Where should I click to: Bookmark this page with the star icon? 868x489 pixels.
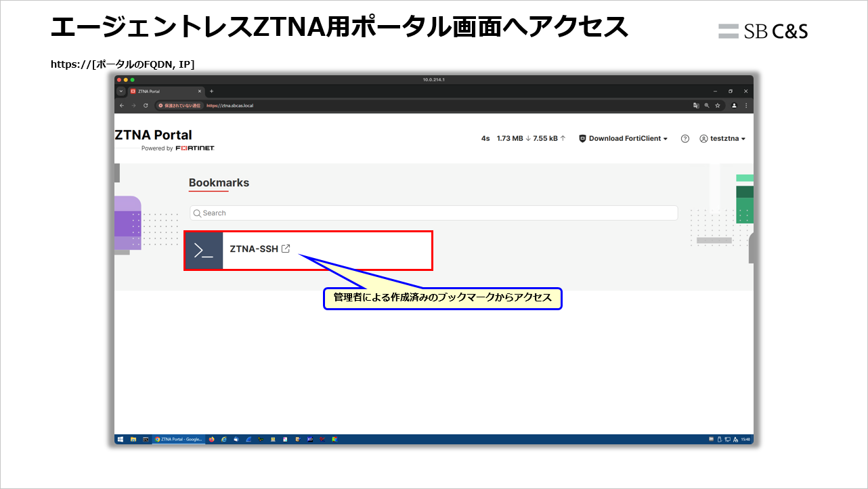[x=717, y=106]
